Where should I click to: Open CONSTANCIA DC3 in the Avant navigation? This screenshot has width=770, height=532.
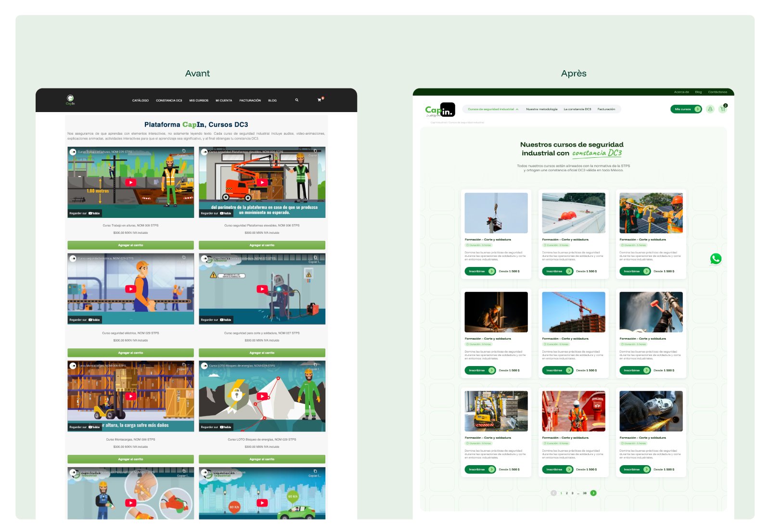pyautogui.click(x=169, y=101)
